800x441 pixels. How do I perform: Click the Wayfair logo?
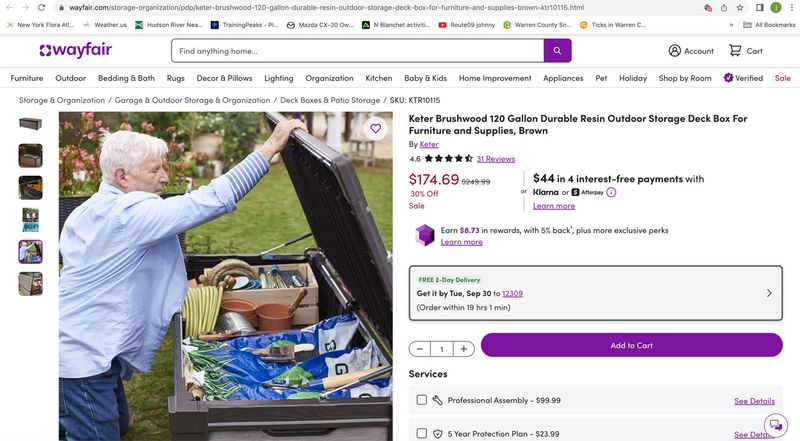click(x=76, y=51)
